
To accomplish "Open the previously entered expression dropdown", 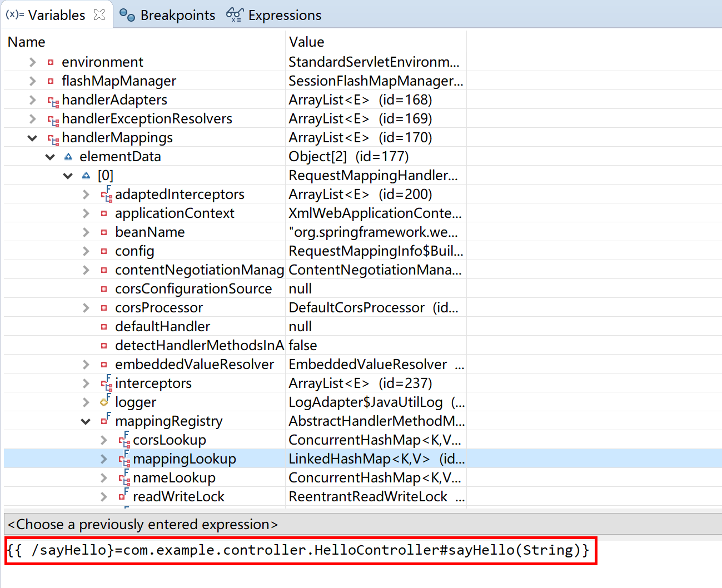I will [361, 524].
